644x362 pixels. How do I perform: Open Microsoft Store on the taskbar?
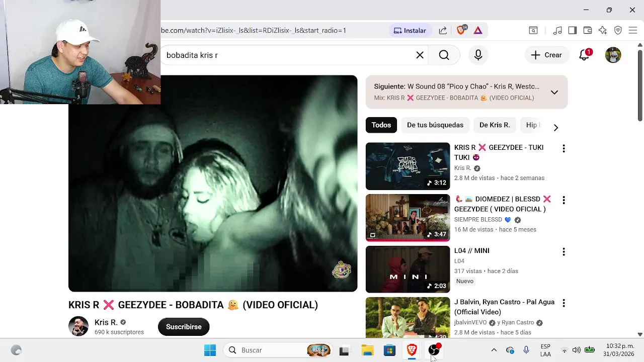tap(390, 350)
